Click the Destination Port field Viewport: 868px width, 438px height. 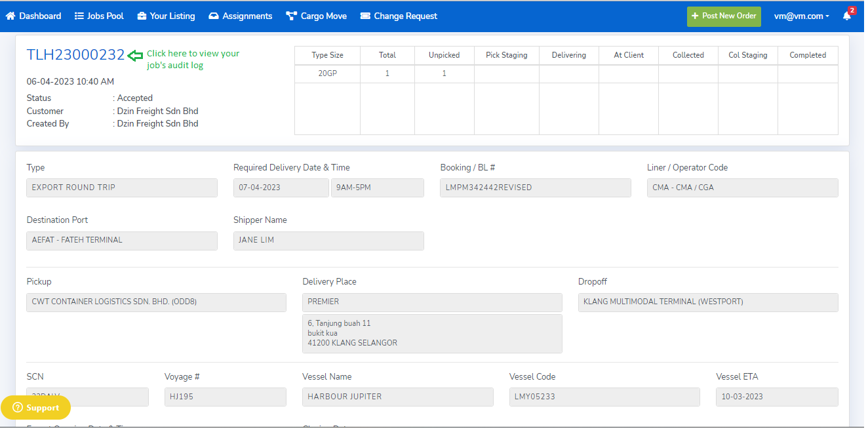pos(122,240)
